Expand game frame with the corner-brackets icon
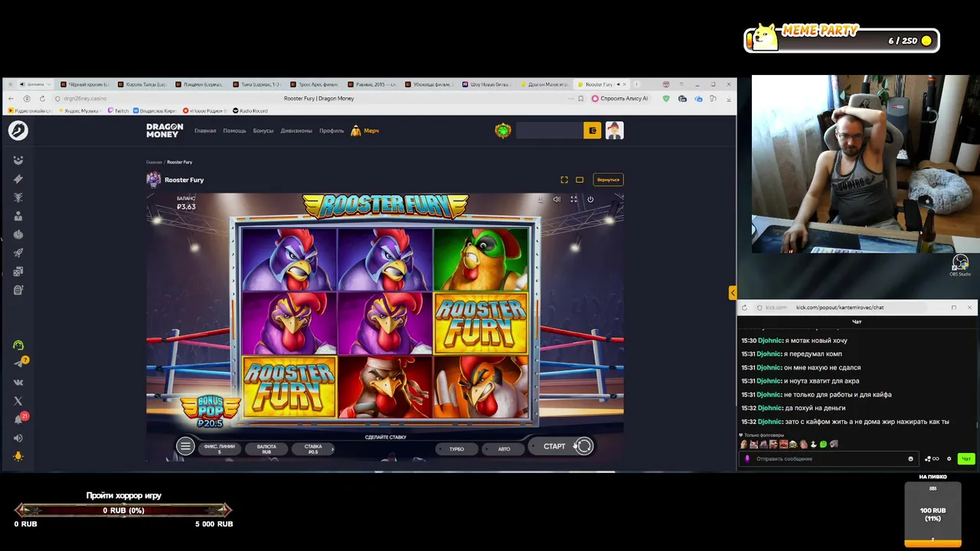 tap(564, 180)
